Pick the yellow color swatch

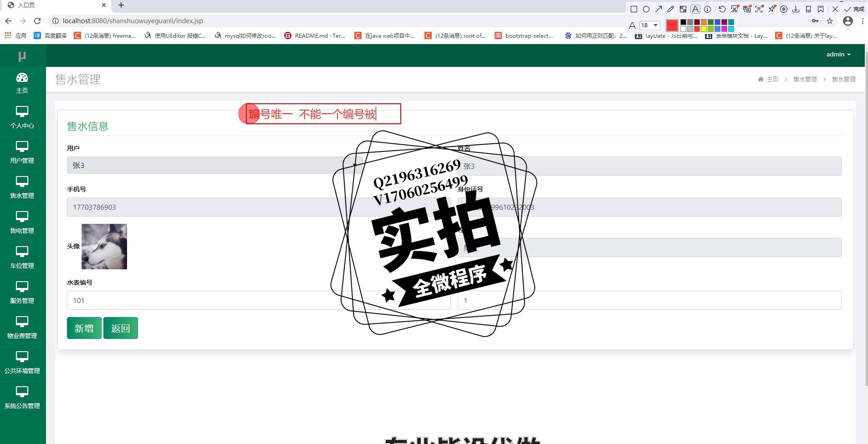point(704,29)
